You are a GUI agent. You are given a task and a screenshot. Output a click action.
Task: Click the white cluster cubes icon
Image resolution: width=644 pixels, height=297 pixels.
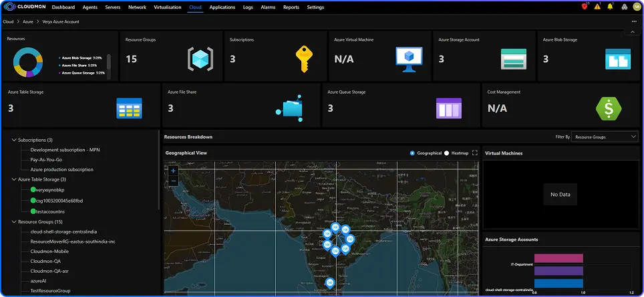[x=624, y=7]
